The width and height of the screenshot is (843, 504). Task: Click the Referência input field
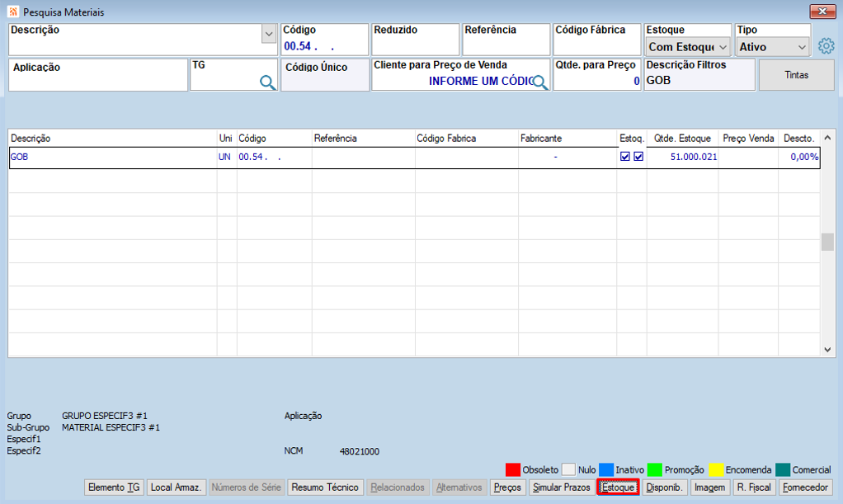506,40
